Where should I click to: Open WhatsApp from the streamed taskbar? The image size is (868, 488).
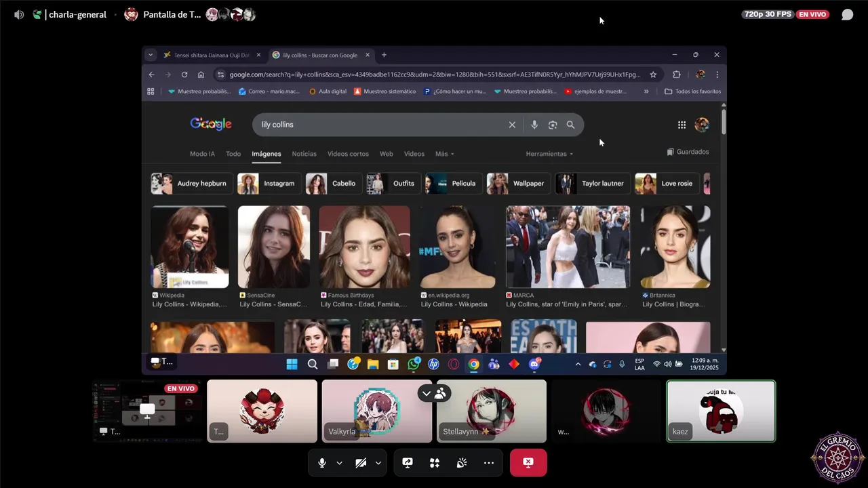coord(414,364)
